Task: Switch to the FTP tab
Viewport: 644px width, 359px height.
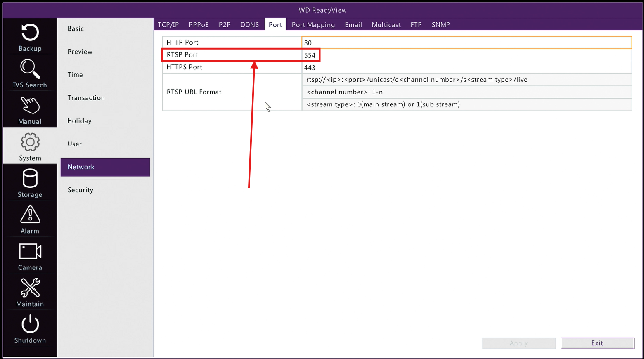Action: pos(416,25)
